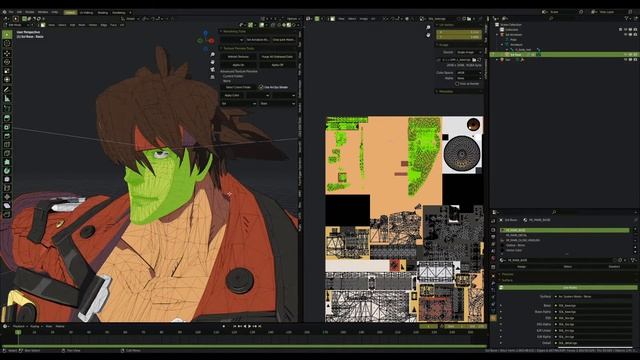Open the image Source dropdown
This screenshot has width=640, height=360.
pos(469,52)
